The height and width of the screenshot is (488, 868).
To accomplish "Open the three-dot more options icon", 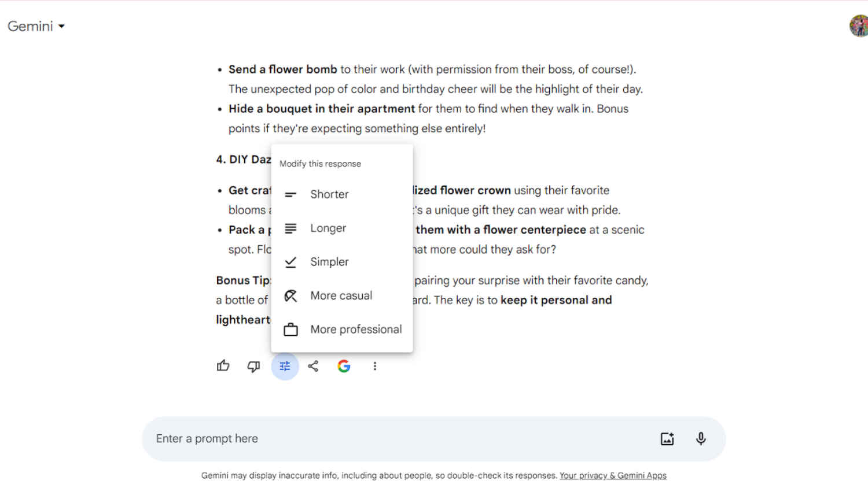I will [375, 366].
